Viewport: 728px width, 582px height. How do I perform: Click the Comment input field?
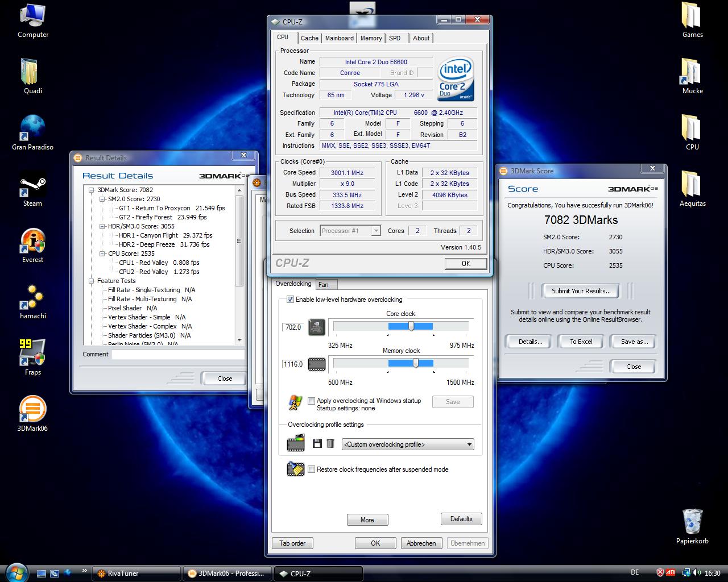coord(178,354)
